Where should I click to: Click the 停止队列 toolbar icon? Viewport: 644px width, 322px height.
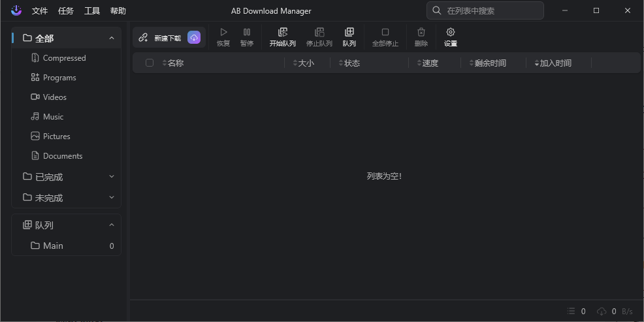click(319, 32)
